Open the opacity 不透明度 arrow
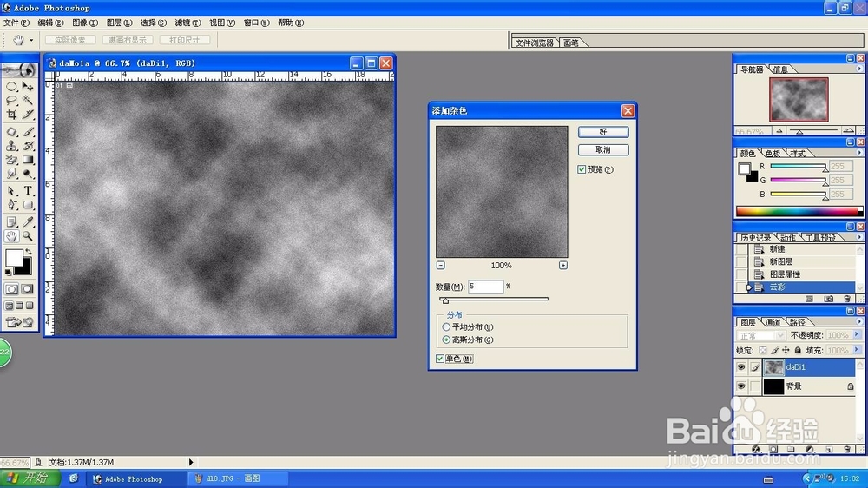This screenshot has height=488, width=868. tap(857, 335)
